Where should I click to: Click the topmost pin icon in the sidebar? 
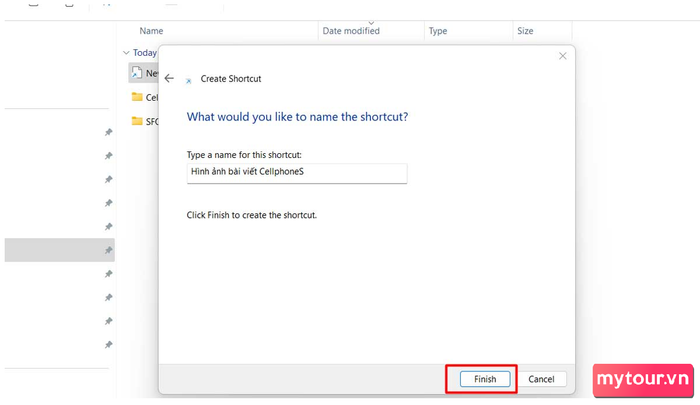108,132
